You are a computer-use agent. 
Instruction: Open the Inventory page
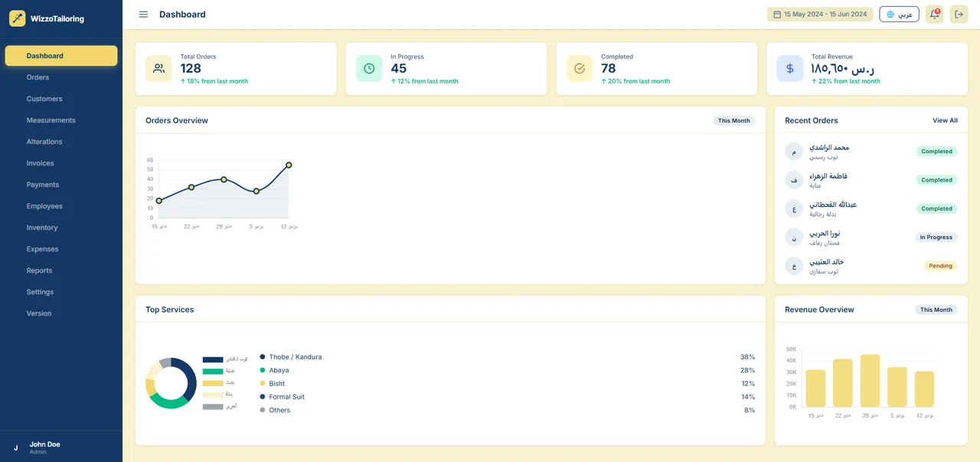(x=61, y=228)
